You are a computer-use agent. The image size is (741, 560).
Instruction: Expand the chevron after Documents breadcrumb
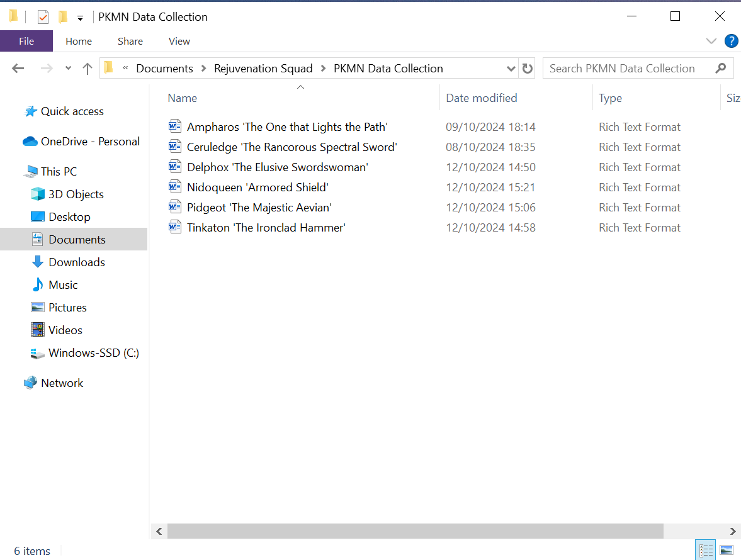[204, 69]
